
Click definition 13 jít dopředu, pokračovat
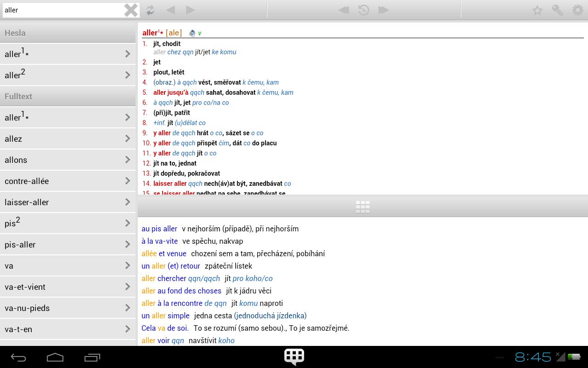click(x=187, y=173)
